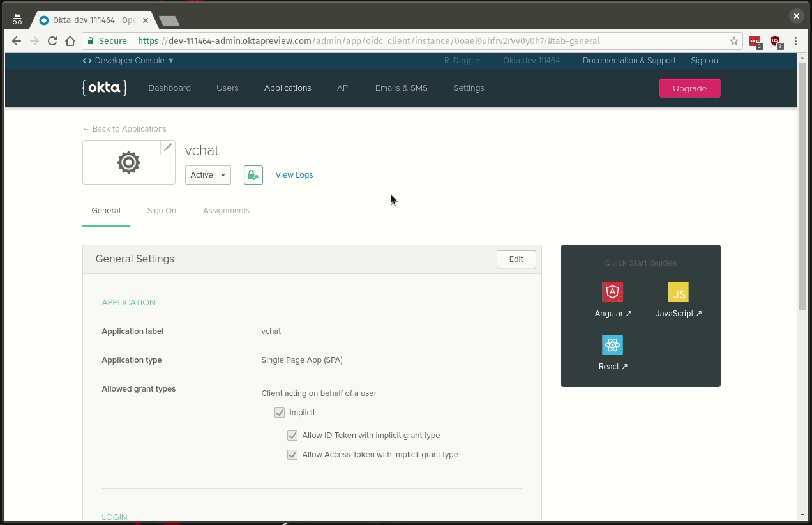Toggle Allow ID Token with implicit grant

[x=292, y=436]
